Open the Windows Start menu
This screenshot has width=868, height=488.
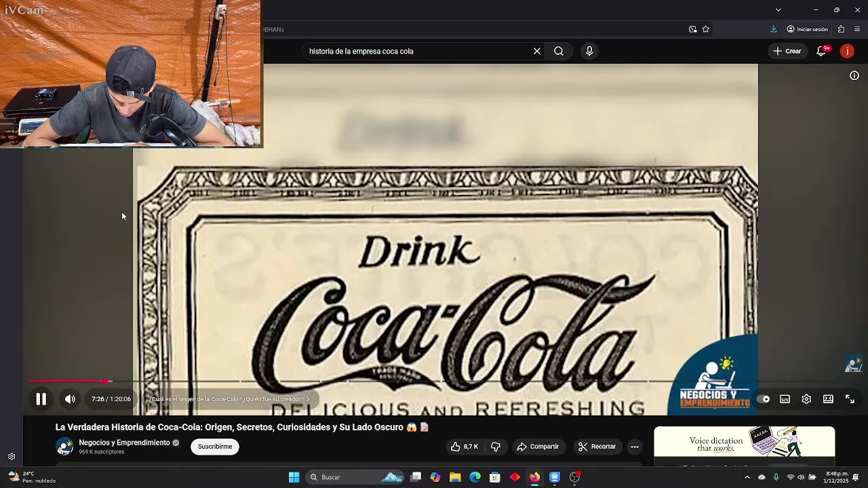(x=294, y=477)
